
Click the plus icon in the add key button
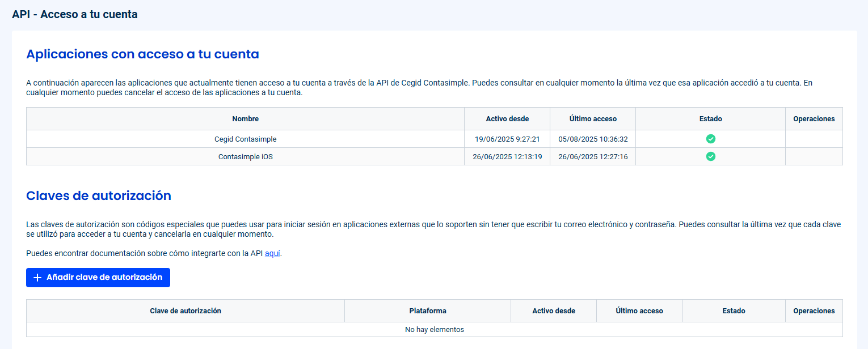point(37,278)
